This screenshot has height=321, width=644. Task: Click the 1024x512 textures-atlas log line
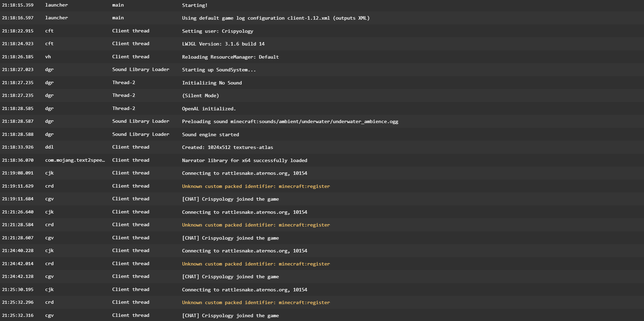pyautogui.click(x=322, y=147)
